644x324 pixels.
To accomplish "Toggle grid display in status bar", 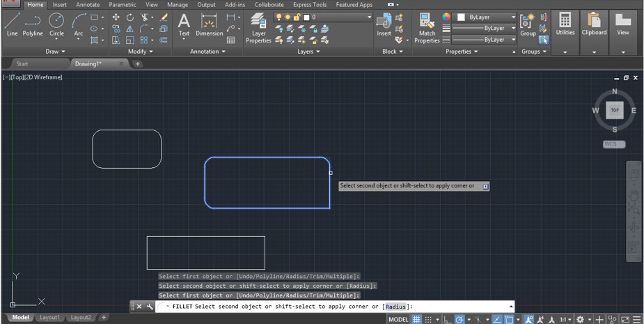I will (416, 319).
